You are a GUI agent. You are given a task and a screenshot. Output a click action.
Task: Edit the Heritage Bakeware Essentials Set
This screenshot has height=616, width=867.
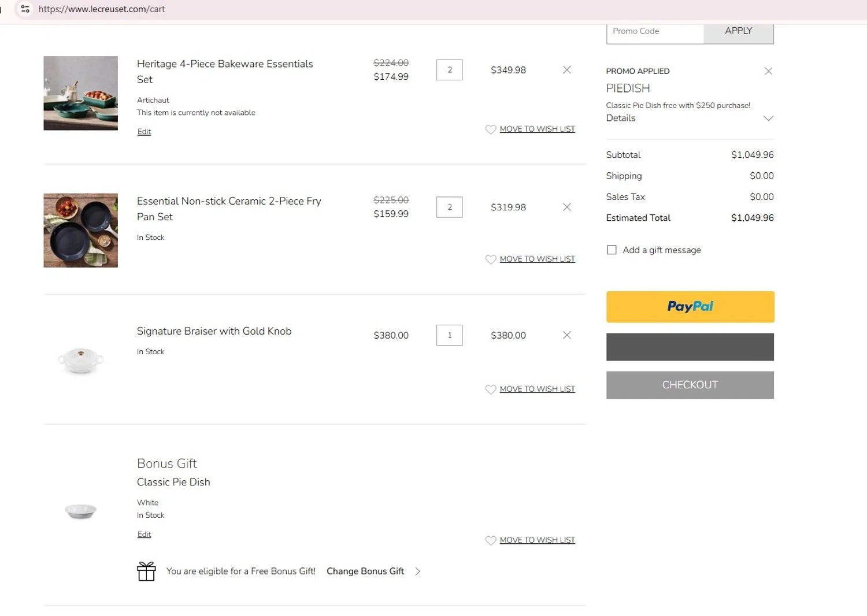[144, 132]
